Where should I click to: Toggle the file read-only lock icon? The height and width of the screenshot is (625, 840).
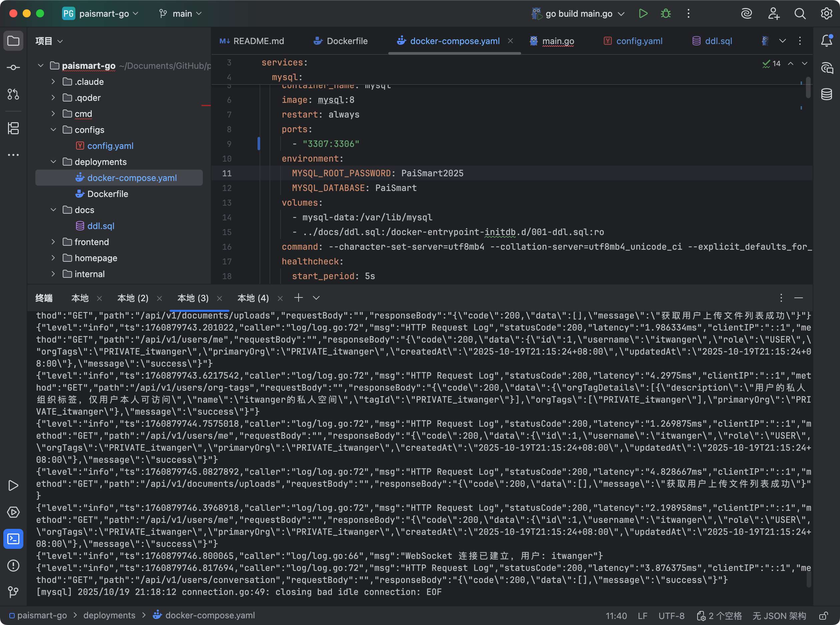tap(823, 616)
